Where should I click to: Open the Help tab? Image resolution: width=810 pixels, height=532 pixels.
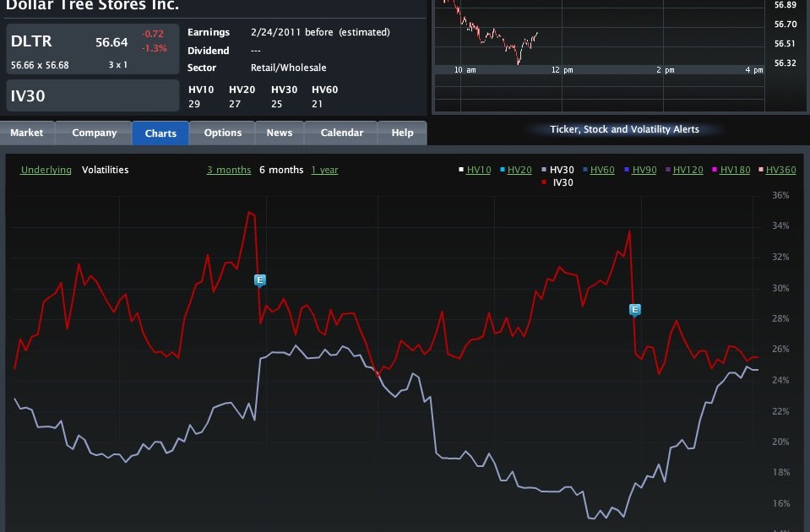tap(402, 133)
